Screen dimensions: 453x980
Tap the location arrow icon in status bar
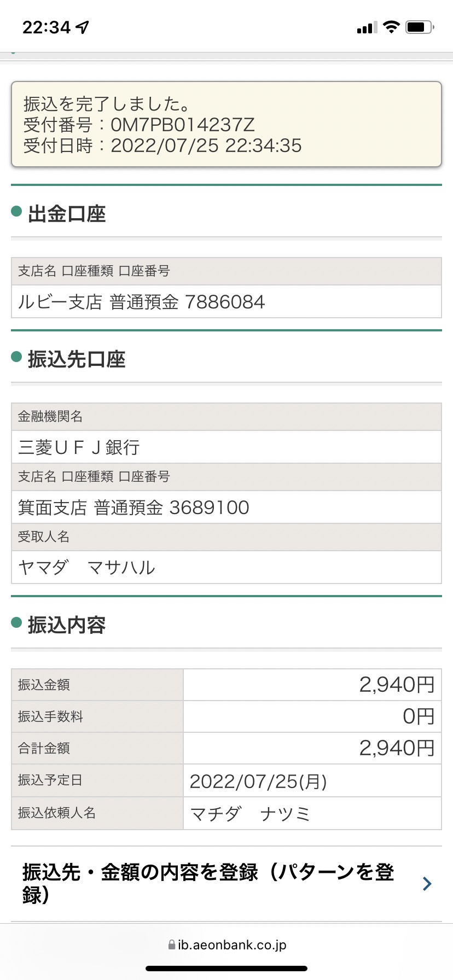(83, 27)
